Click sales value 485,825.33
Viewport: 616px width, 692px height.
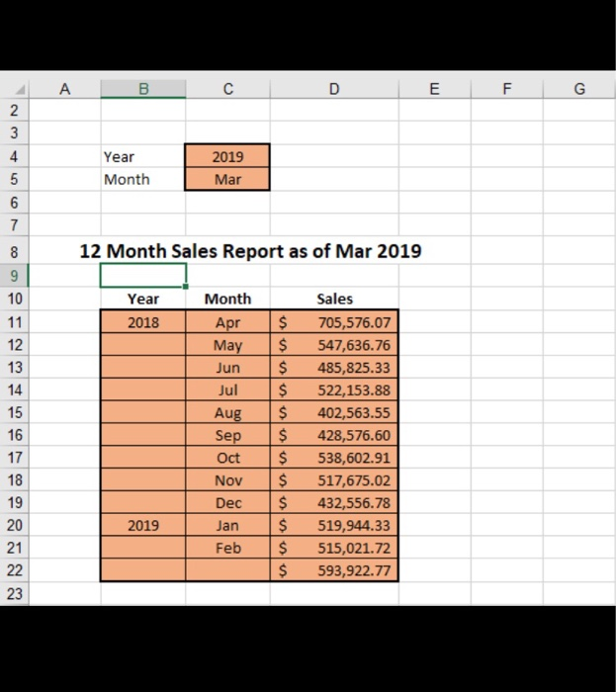click(334, 367)
